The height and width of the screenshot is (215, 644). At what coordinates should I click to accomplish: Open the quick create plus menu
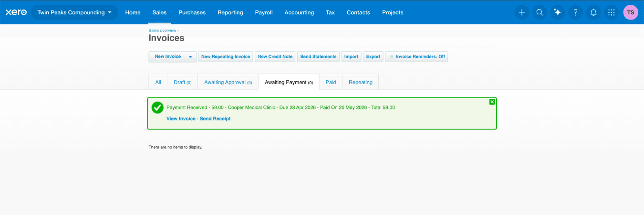pos(522,12)
